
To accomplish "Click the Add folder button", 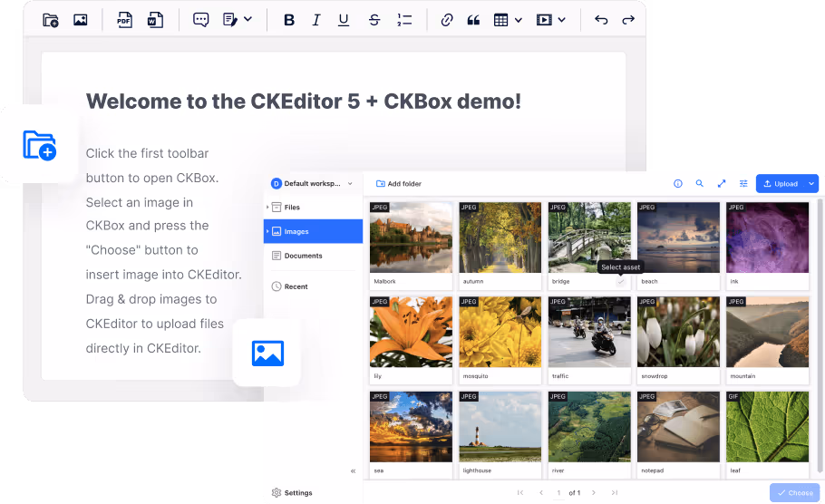I will pyautogui.click(x=399, y=184).
